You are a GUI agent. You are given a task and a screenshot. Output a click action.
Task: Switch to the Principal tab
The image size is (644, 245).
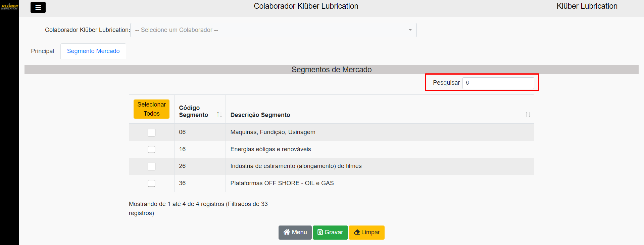(42, 51)
